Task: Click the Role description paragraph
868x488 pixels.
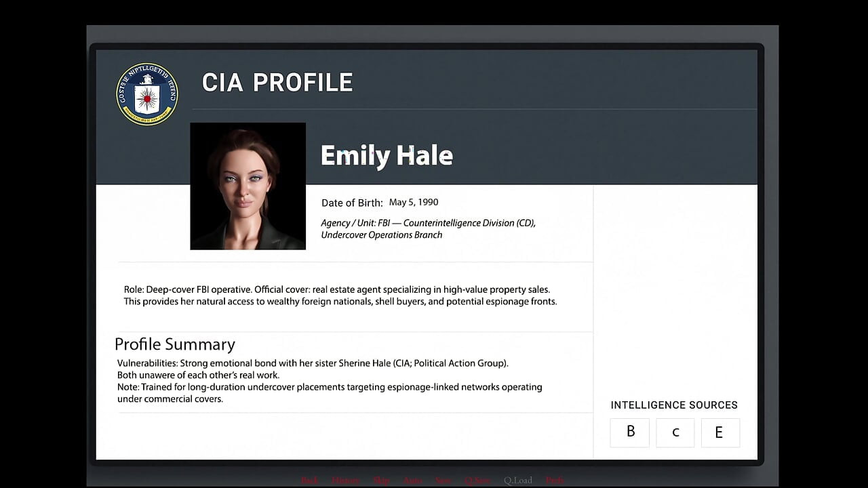Action: click(x=340, y=296)
